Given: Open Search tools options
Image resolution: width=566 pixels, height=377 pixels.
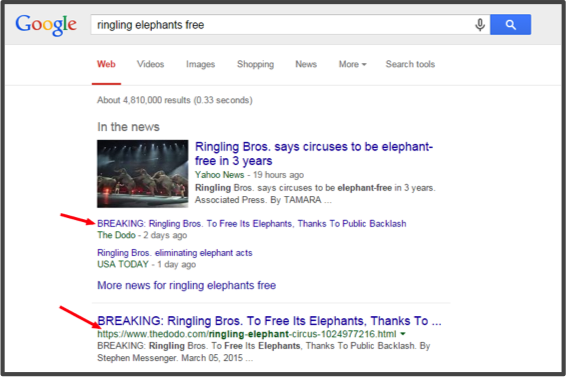Looking at the screenshot, I should (x=410, y=64).
